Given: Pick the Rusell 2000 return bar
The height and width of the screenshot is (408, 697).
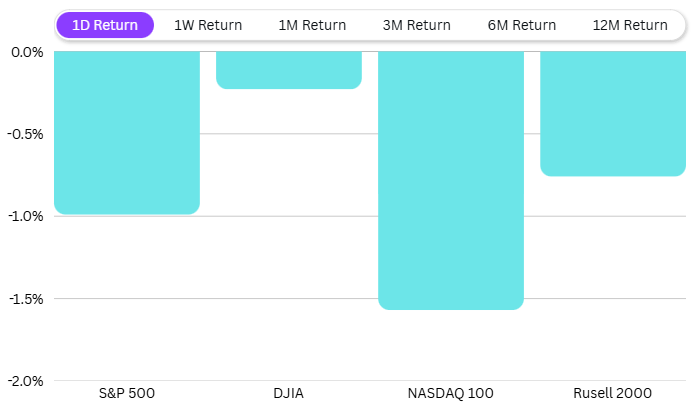Looking at the screenshot, I should pyautogui.click(x=613, y=113).
